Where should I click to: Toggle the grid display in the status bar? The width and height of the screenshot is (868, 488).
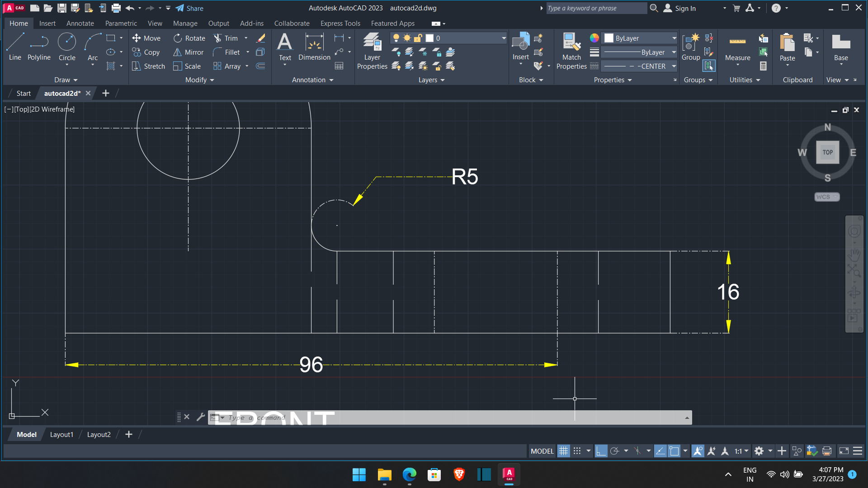click(x=563, y=450)
